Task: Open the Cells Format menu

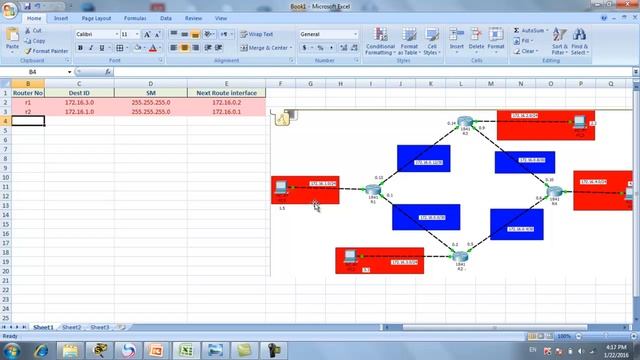Action: [496, 41]
